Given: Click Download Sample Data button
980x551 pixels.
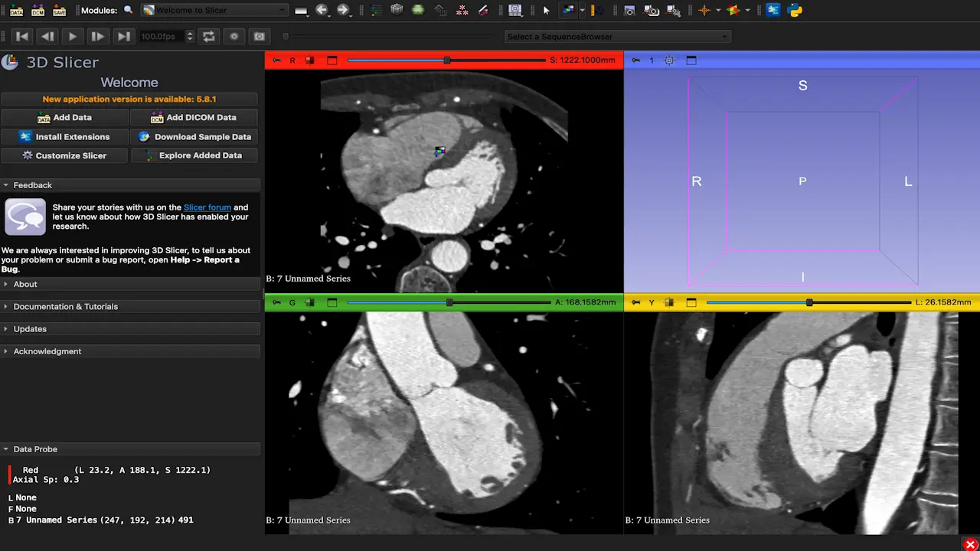Looking at the screenshot, I should tap(194, 136).
